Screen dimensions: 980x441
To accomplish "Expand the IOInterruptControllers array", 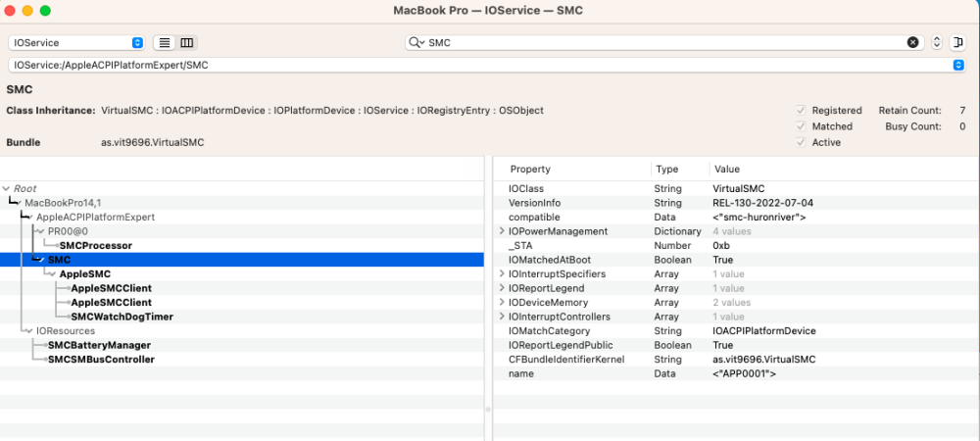I will (x=501, y=317).
